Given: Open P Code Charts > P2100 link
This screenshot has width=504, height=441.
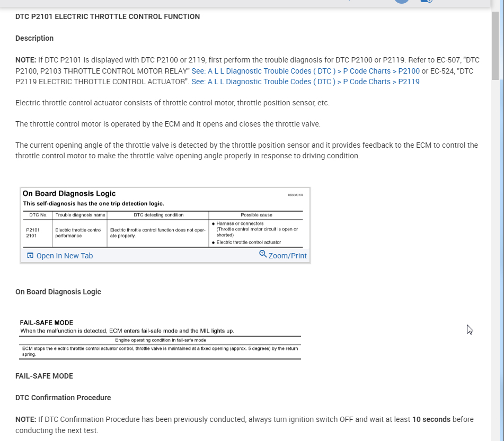Looking at the screenshot, I should tap(305, 71).
